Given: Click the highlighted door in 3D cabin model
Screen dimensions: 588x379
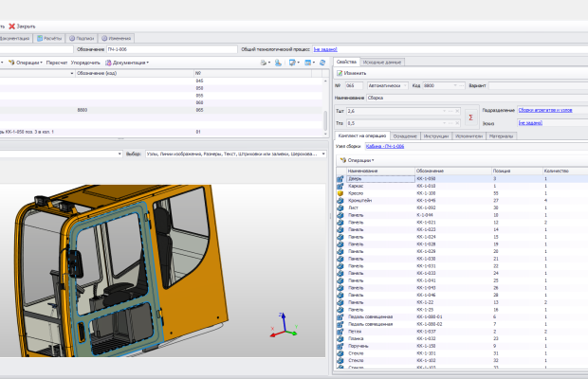Looking at the screenshot, I should [x=117, y=277].
